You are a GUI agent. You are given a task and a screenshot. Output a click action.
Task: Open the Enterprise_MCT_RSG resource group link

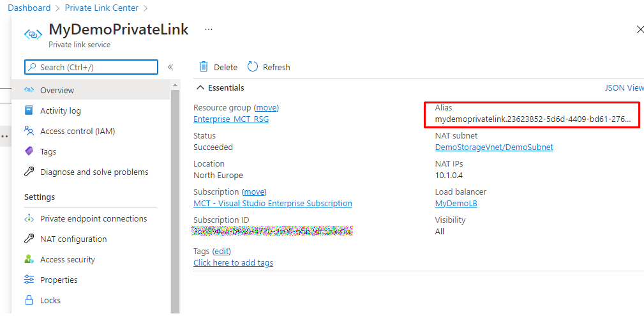[x=231, y=119]
